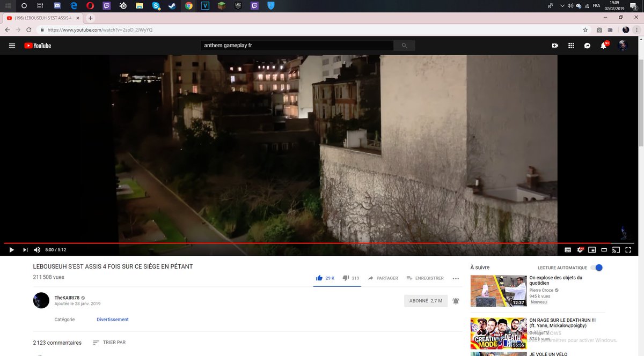Screen dimensions: 644x356
Task: Enable theater mode in the player
Action: 604,250
